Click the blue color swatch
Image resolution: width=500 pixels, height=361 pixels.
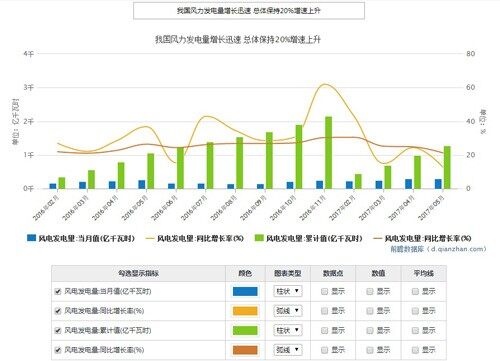click(x=245, y=292)
